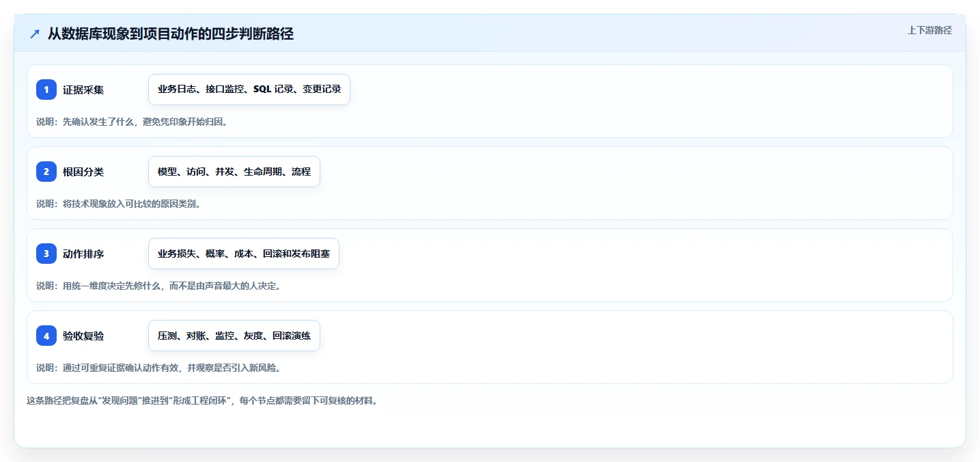Select the 验收复验 step title
The image size is (980, 462).
point(83,336)
